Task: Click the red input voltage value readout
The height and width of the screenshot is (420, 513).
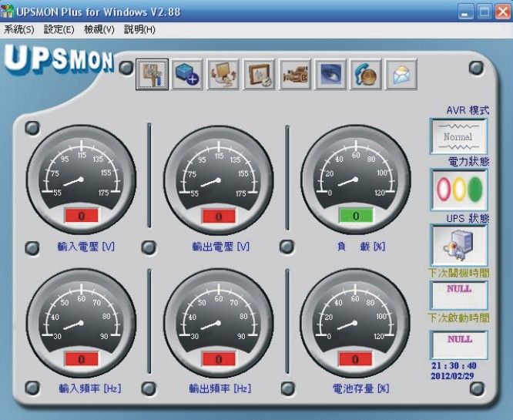Action: coord(82,216)
